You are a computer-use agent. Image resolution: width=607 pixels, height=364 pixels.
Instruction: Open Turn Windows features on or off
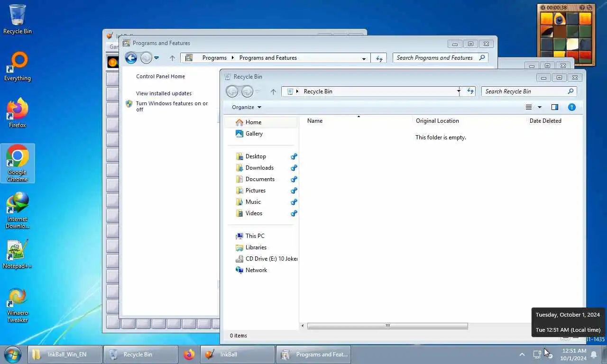[x=172, y=106]
